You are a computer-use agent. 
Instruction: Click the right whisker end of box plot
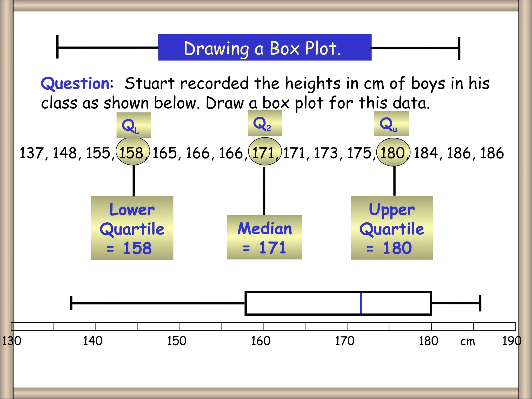click(480, 303)
